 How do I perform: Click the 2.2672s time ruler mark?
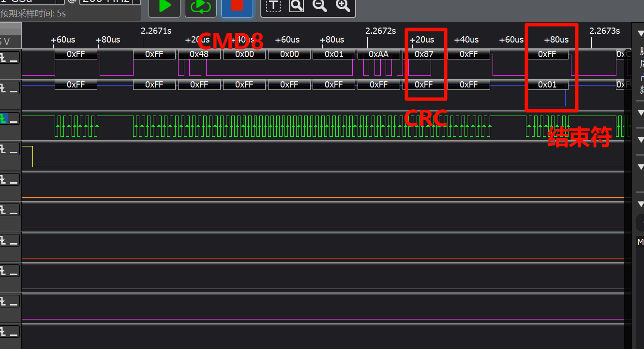coord(380,31)
